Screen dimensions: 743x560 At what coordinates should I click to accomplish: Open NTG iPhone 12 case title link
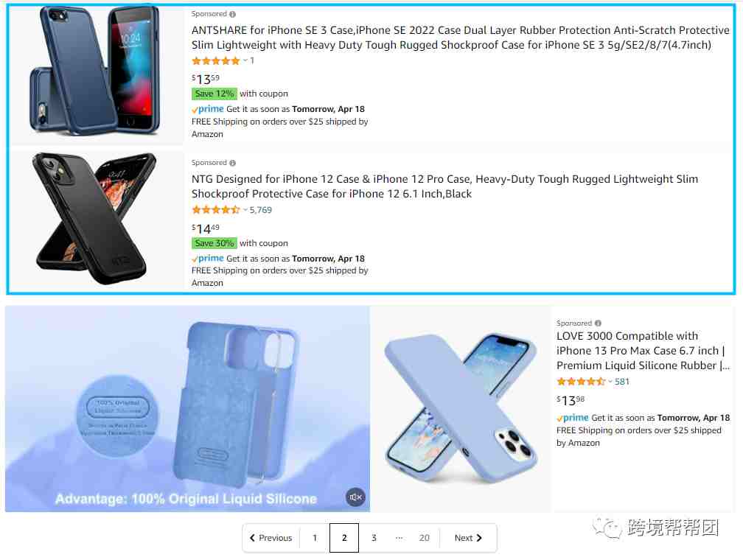point(444,186)
